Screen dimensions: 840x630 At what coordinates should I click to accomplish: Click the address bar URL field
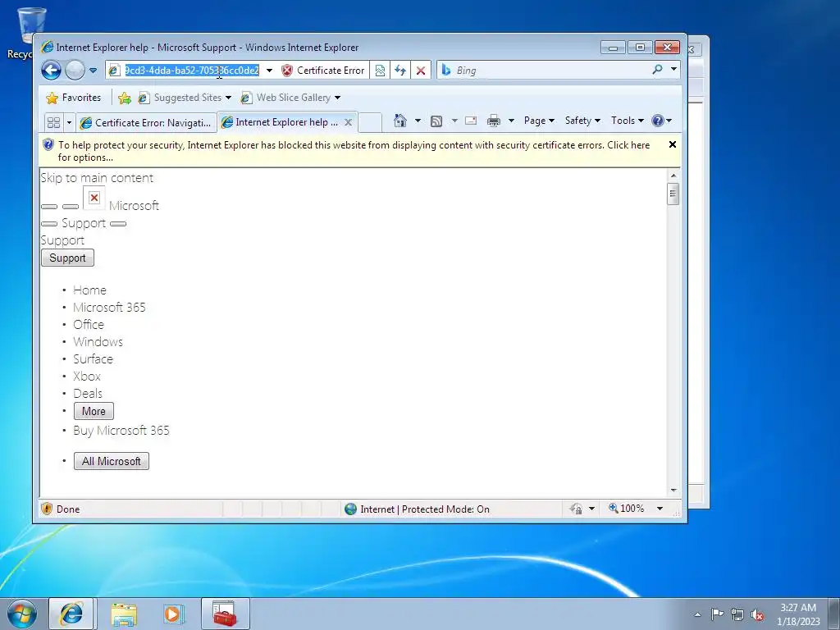pyautogui.click(x=192, y=71)
